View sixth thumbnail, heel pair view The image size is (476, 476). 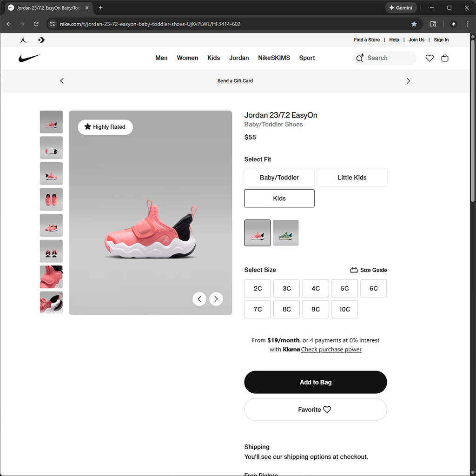click(51, 251)
